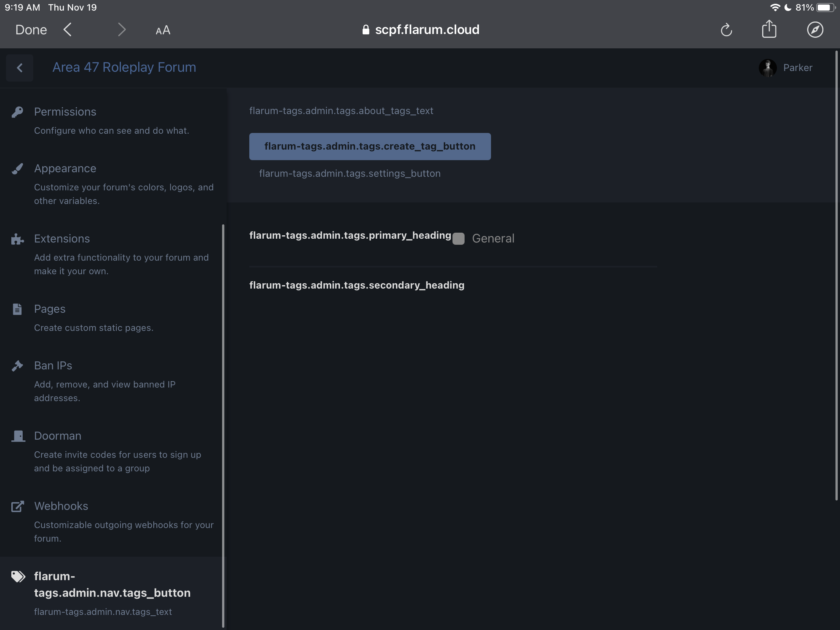Click the Extensions puzzle-piece icon
Image resolution: width=840 pixels, height=630 pixels.
(x=17, y=239)
